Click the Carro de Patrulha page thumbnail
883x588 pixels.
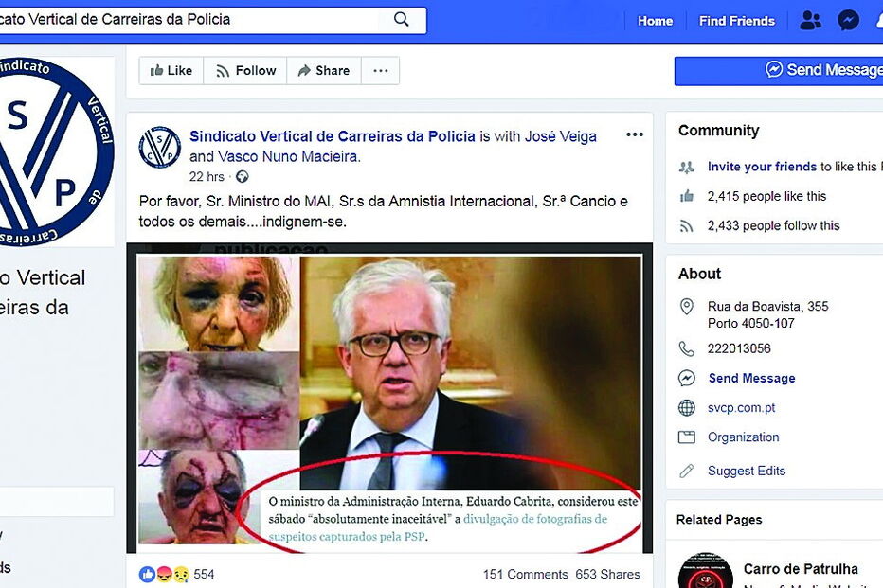click(x=707, y=572)
